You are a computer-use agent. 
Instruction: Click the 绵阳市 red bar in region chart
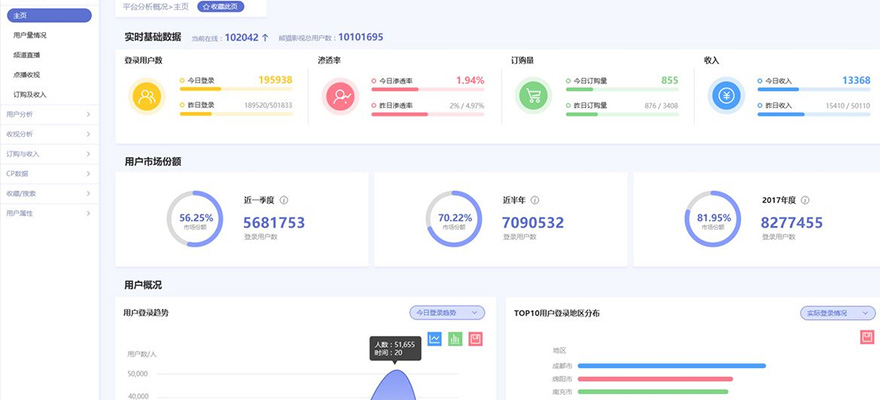pos(656,379)
